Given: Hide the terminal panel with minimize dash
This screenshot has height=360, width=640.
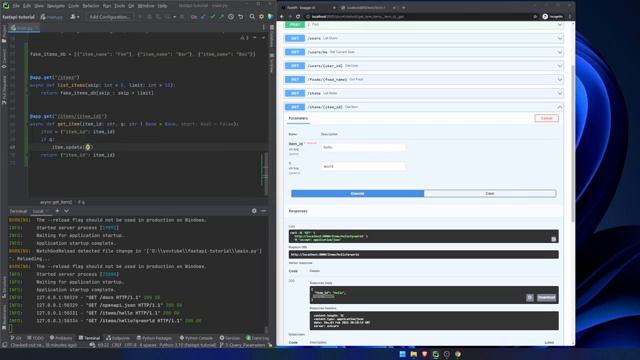Looking at the screenshot, I should click(263, 211).
